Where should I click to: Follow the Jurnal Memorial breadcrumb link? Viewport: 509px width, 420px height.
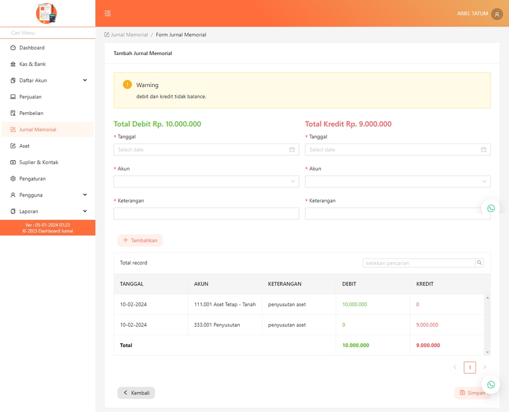coord(129,35)
